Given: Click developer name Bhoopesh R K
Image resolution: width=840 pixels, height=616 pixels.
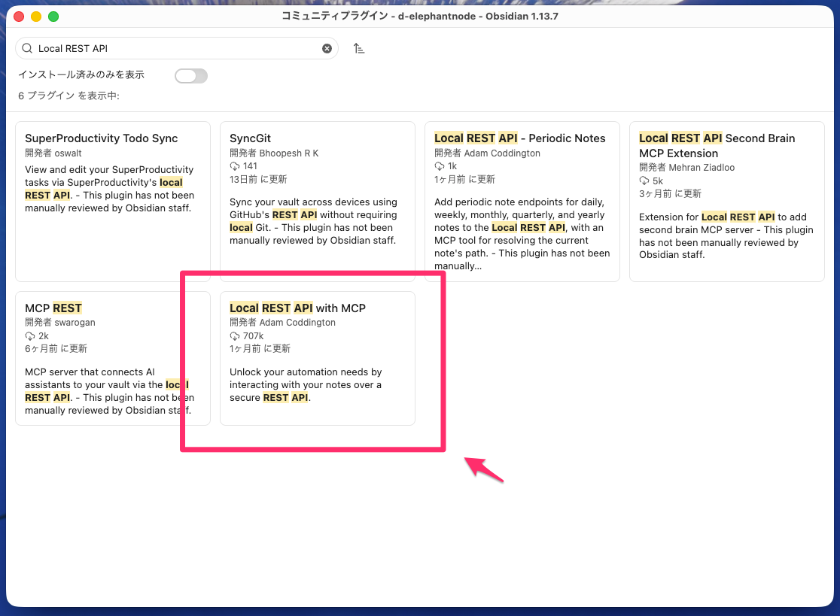Looking at the screenshot, I should [289, 153].
